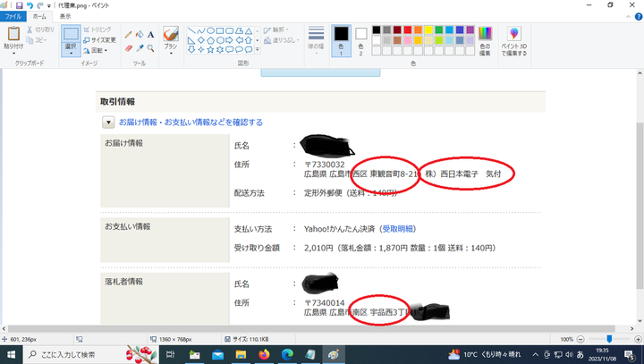Select the Text tool
Viewport: 644px width, 364px height.
click(150, 34)
